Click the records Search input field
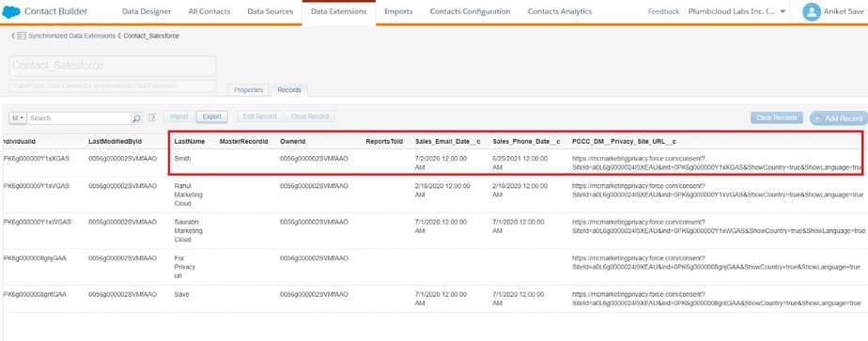This screenshot has height=341, width=868. point(79,118)
